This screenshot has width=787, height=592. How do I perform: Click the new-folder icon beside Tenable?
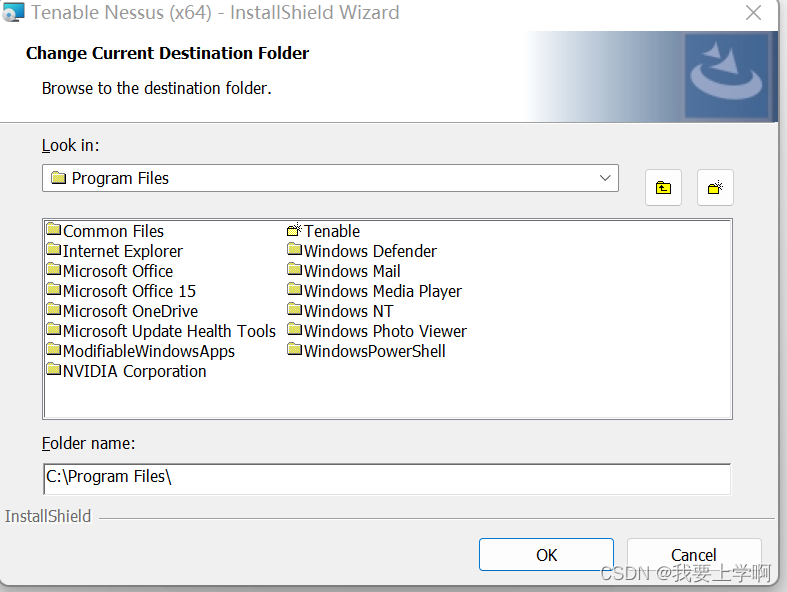point(294,229)
